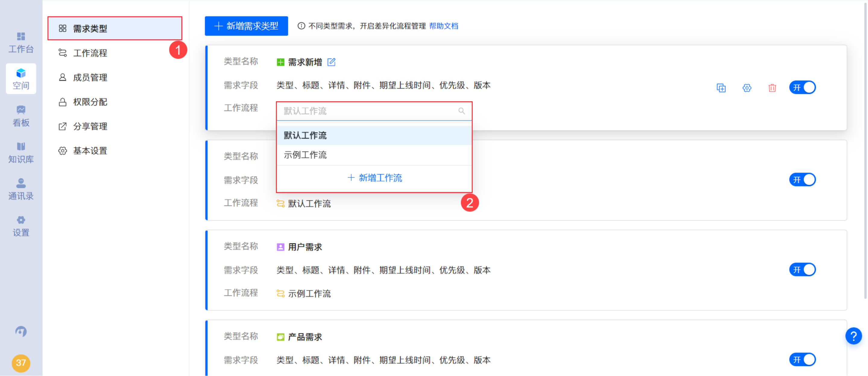Click the duplicate icon on 需求新增 card

coord(721,88)
